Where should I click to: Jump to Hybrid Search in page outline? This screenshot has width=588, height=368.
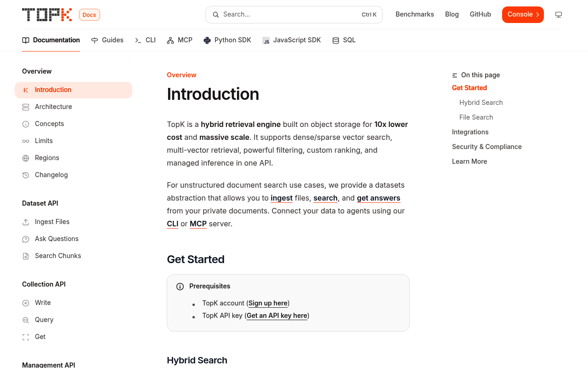coord(481,103)
